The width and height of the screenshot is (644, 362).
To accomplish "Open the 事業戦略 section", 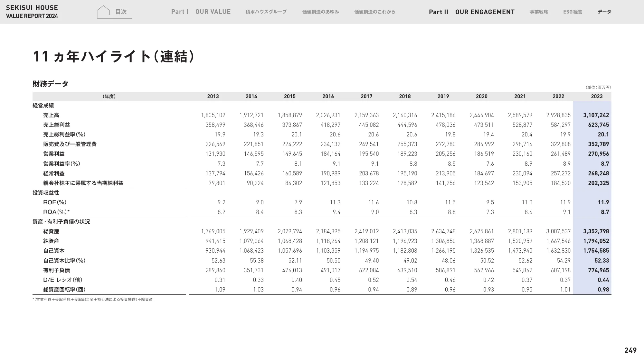I will click(539, 12).
